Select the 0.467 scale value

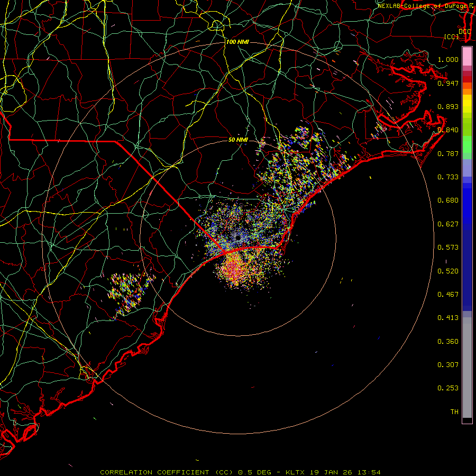(x=448, y=295)
